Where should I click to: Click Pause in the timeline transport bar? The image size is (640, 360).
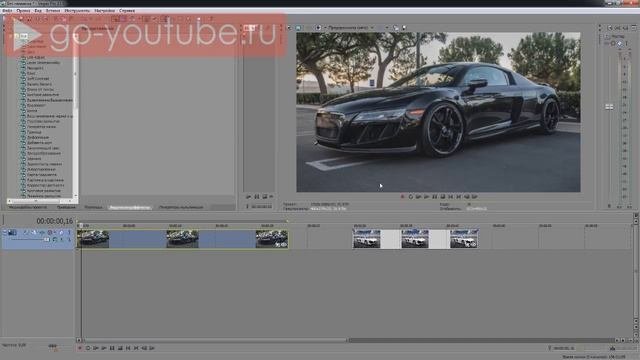(x=112, y=348)
